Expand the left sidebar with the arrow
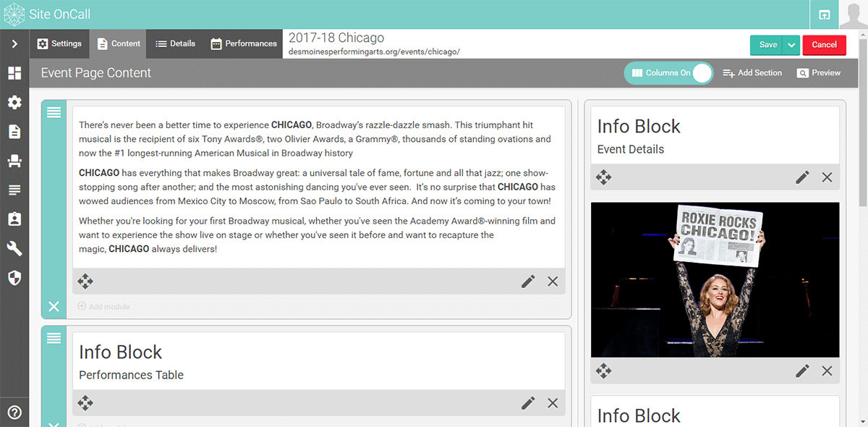 click(14, 44)
